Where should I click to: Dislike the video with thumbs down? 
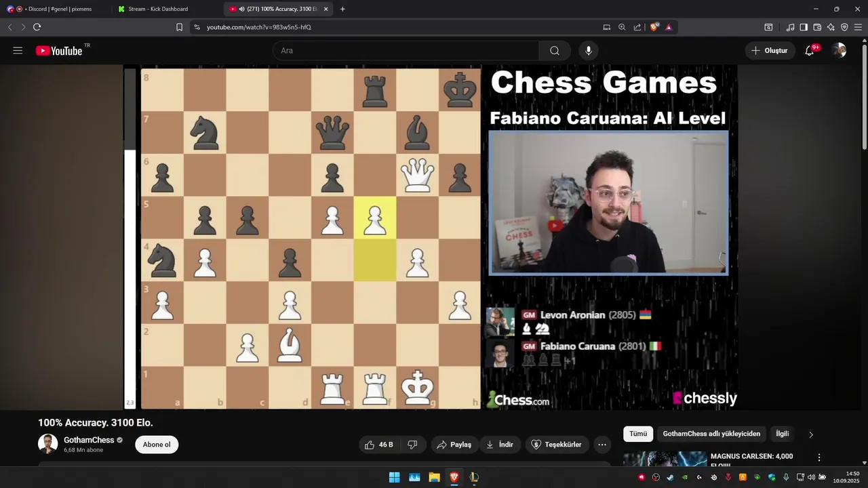(x=413, y=445)
